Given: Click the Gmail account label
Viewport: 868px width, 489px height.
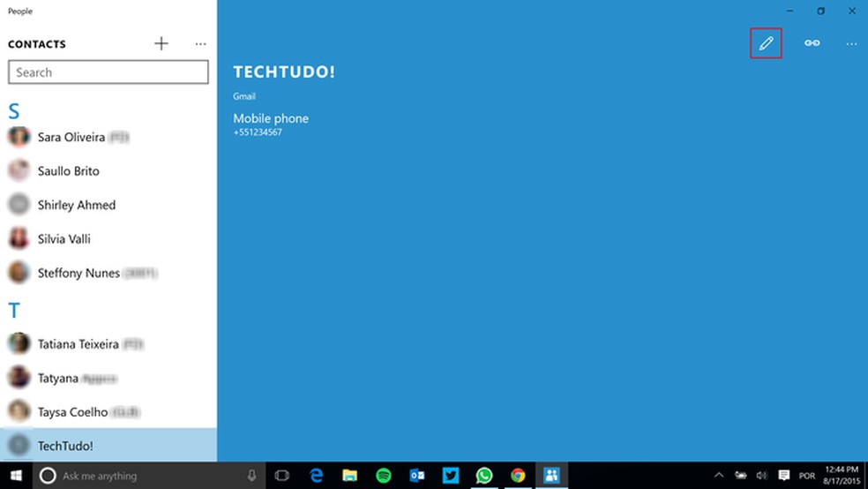Looking at the screenshot, I should [244, 96].
